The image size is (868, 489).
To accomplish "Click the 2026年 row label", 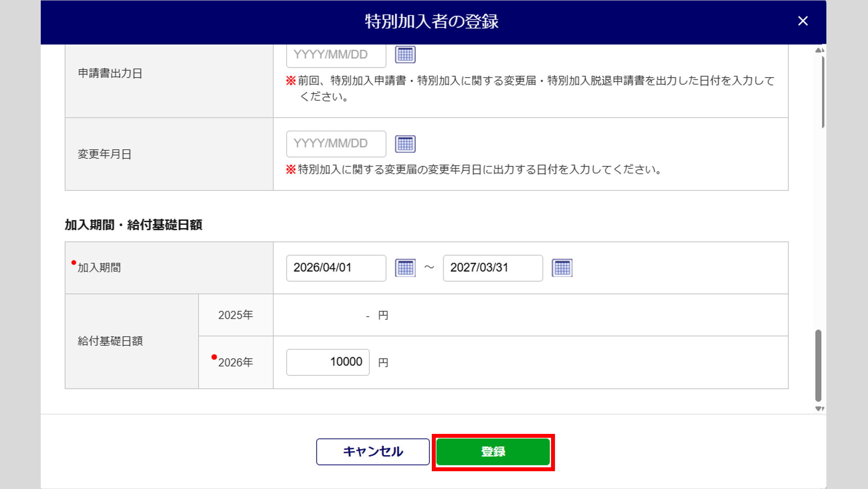I will 235,362.
